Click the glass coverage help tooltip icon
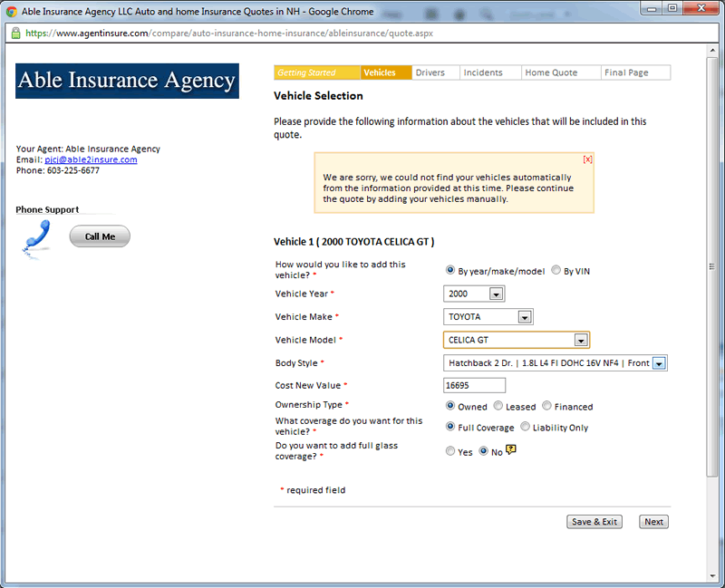This screenshot has width=725, height=588. click(x=511, y=450)
